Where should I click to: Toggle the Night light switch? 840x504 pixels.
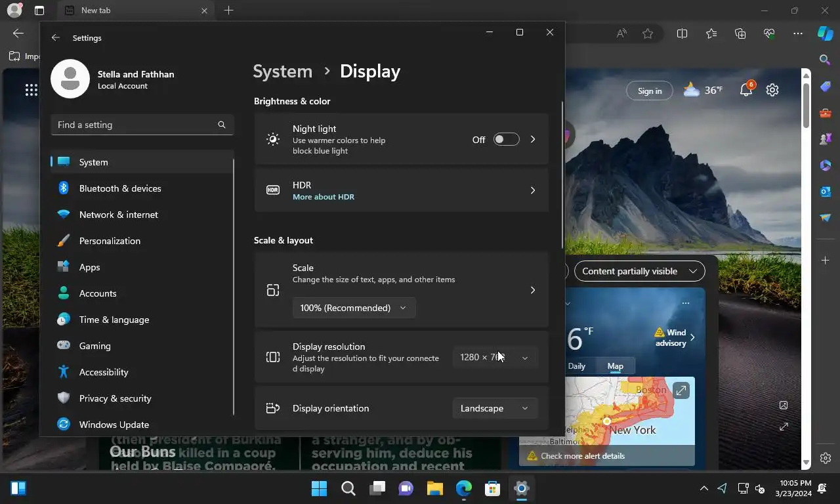point(506,139)
